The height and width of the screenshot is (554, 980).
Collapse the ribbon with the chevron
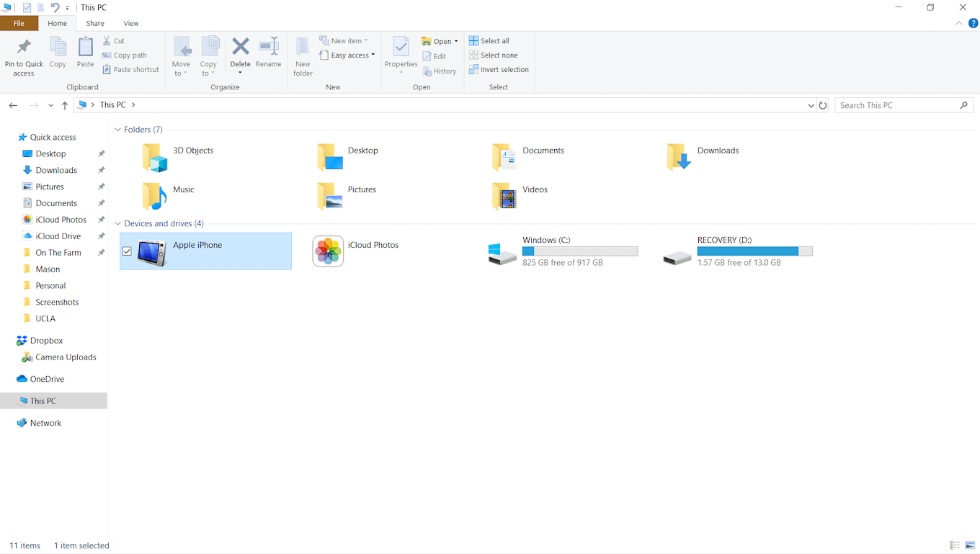958,23
